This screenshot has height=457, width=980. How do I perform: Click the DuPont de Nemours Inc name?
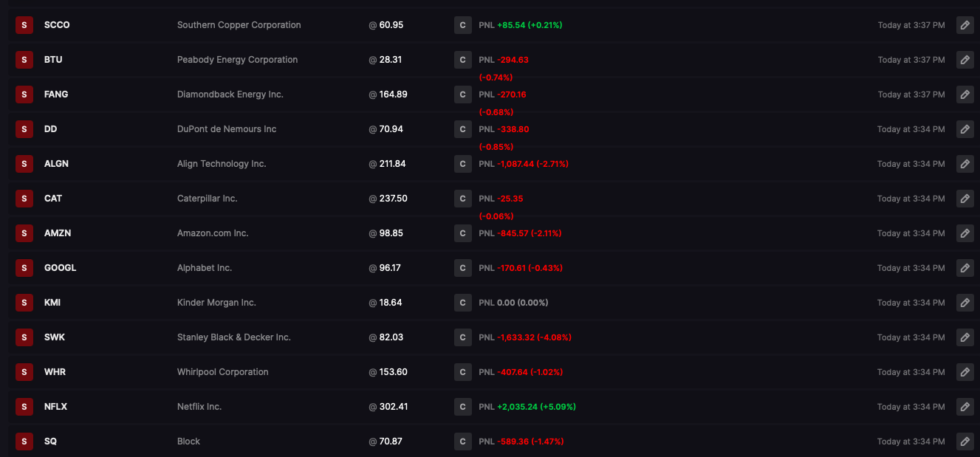click(x=227, y=129)
